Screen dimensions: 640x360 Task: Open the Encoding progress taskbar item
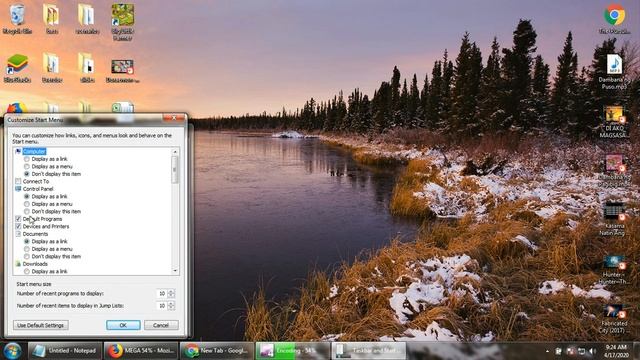coord(292,351)
